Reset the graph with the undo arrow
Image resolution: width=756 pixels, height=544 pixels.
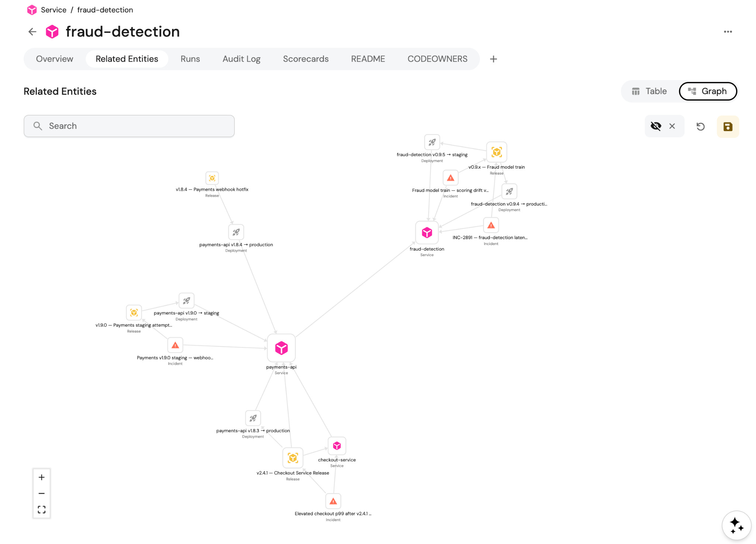(x=700, y=127)
